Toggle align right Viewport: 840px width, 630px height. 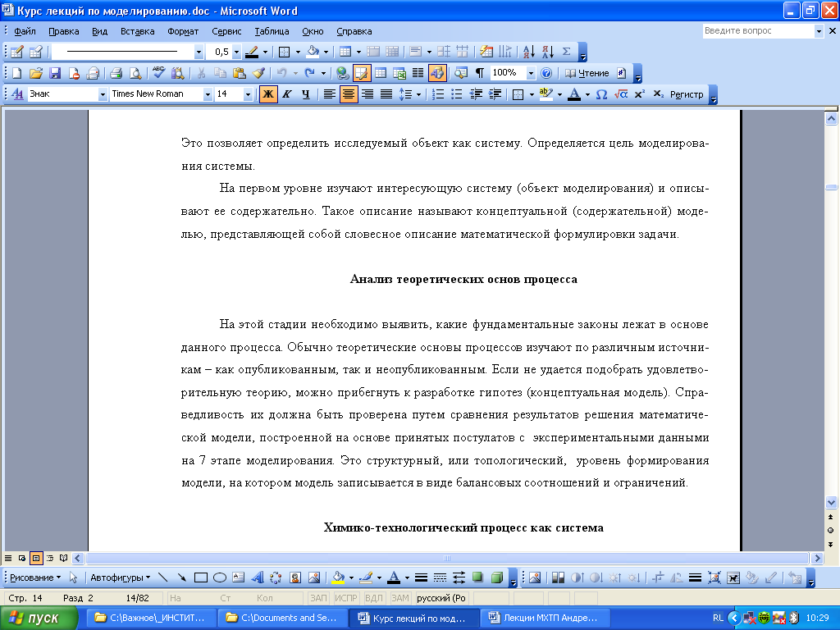point(367,94)
